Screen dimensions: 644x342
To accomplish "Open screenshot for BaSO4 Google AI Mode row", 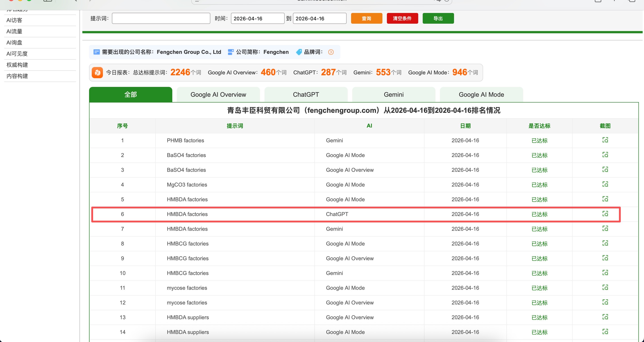I will tap(605, 155).
